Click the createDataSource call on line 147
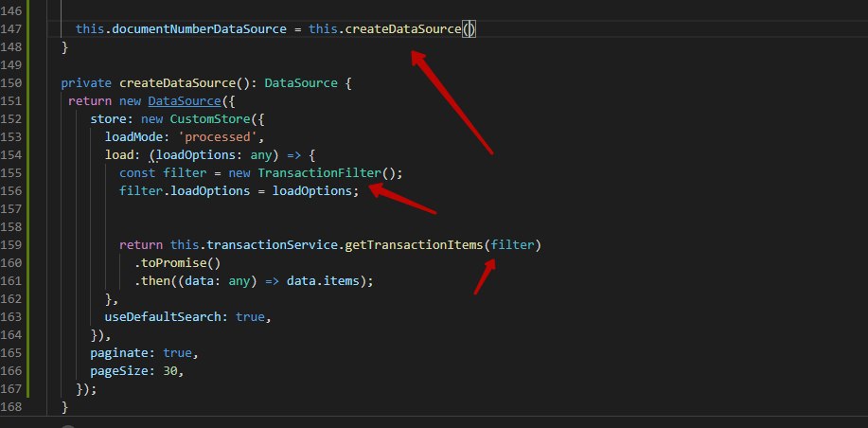868x428 pixels. coord(403,28)
